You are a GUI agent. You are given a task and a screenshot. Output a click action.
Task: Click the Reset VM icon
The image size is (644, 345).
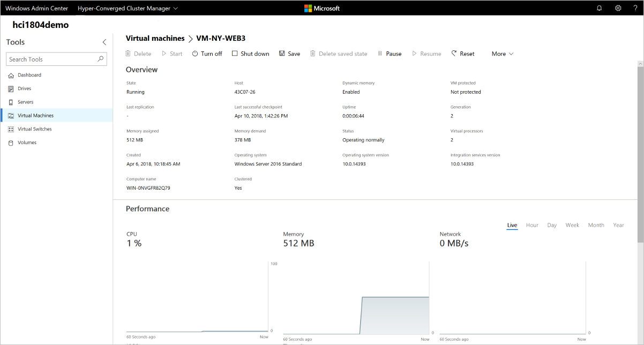pyautogui.click(x=454, y=54)
